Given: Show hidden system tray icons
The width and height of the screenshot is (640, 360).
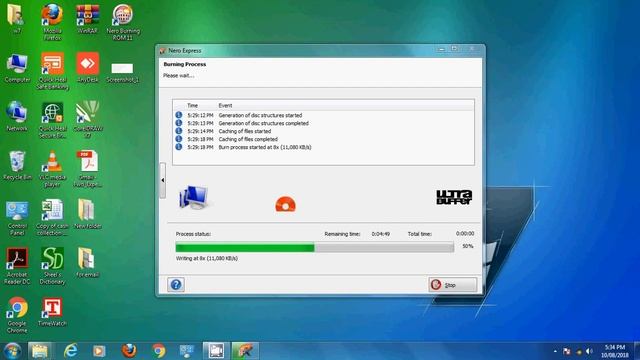Looking at the screenshot, I should click(555, 351).
